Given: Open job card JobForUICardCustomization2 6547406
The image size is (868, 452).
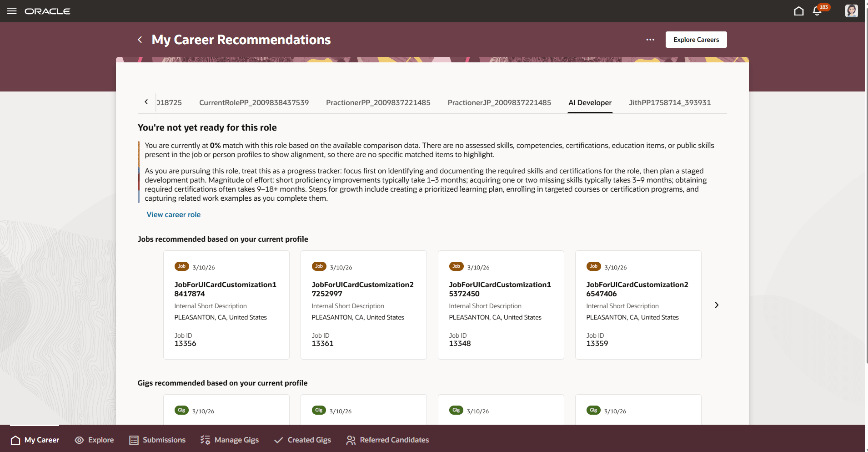Looking at the screenshot, I should click(x=638, y=305).
